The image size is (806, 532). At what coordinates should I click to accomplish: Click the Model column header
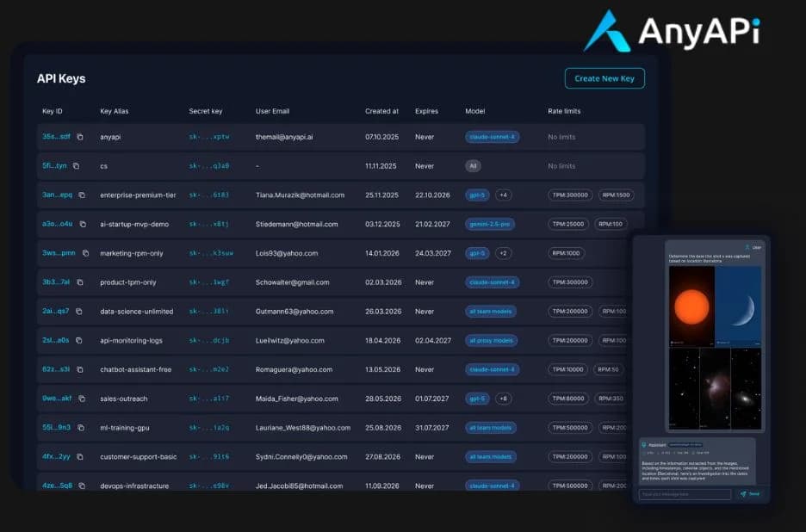475,111
